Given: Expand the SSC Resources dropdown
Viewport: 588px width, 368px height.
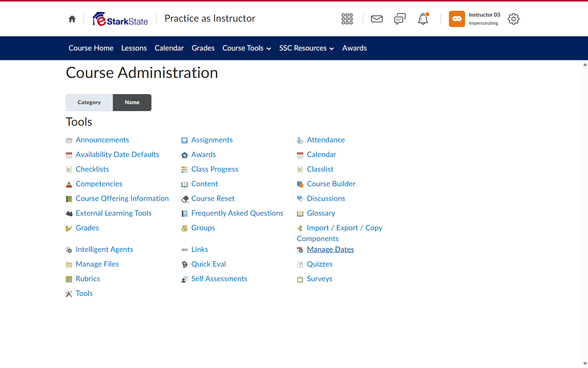Looking at the screenshot, I should click(307, 48).
